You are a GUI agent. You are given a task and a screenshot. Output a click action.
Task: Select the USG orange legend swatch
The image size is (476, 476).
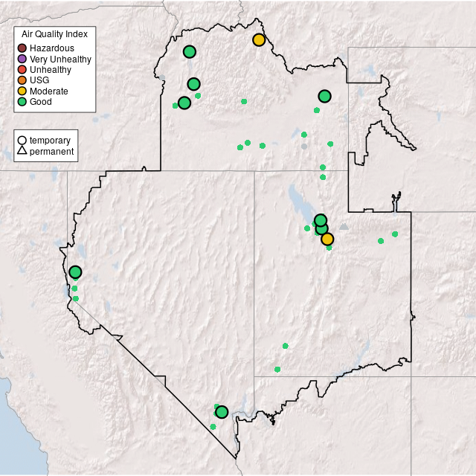(x=22, y=80)
